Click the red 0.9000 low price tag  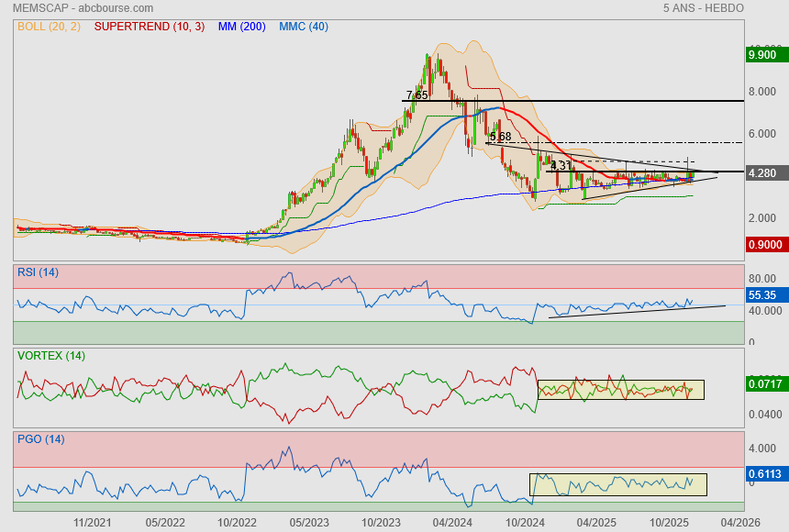(764, 245)
